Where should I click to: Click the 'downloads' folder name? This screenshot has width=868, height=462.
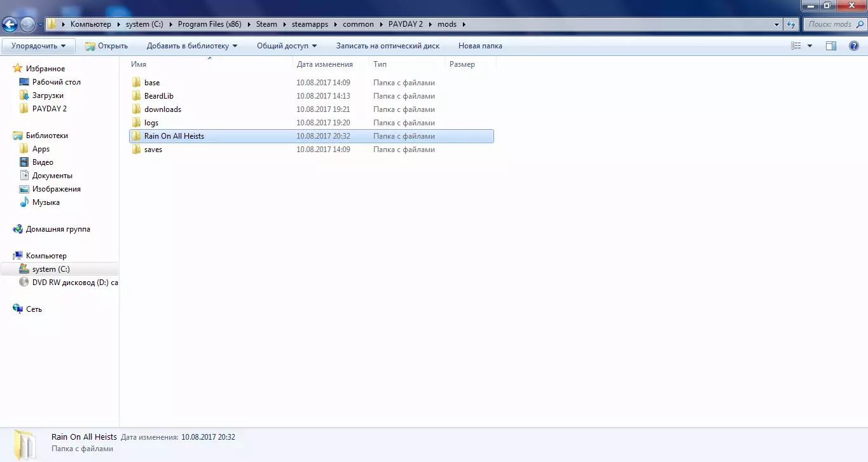point(163,109)
